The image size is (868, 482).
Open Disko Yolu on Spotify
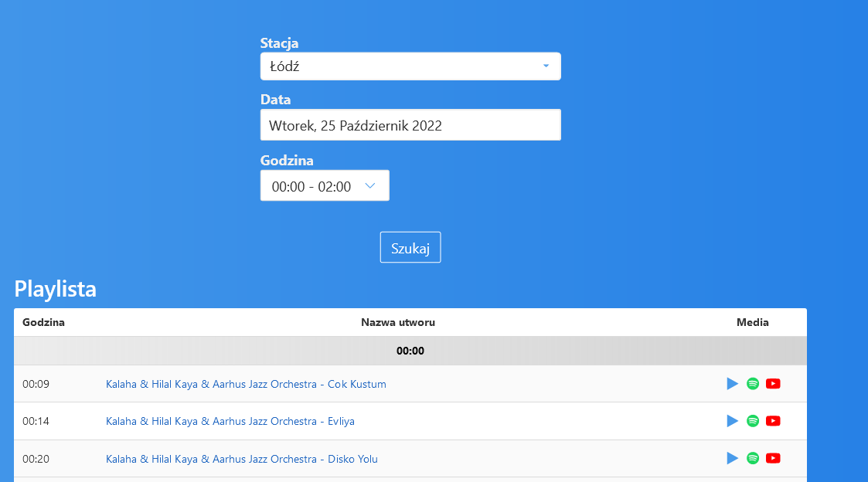[x=753, y=458]
